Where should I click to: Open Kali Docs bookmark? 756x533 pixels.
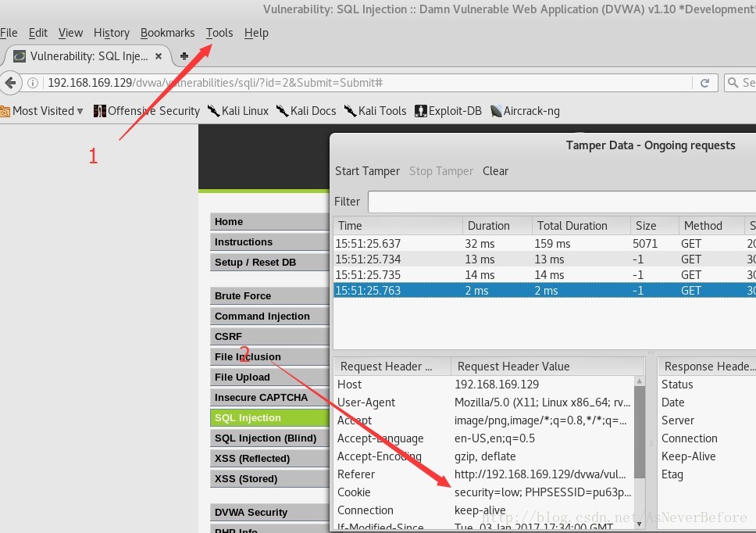305,111
